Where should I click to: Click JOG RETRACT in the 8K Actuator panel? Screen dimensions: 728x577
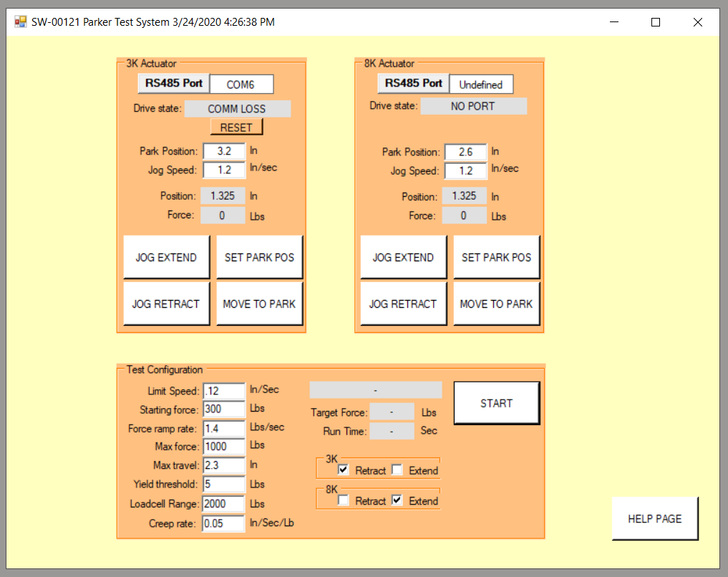[404, 304]
